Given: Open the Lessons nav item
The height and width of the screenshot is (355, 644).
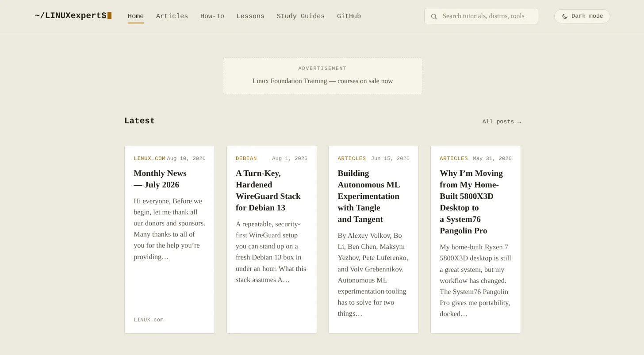Looking at the screenshot, I should [x=250, y=16].
